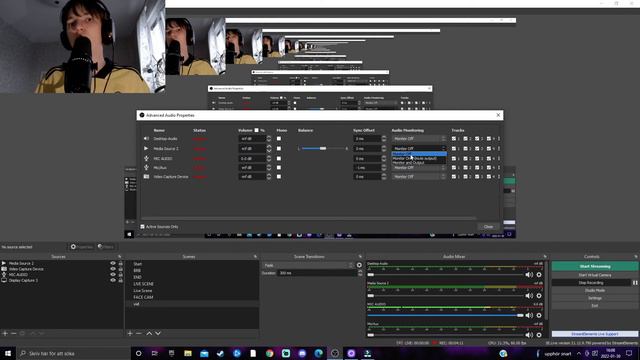Click Desktop Audio volume slider in mixer
Viewport: 640px width, 360px height.
tap(445, 275)
